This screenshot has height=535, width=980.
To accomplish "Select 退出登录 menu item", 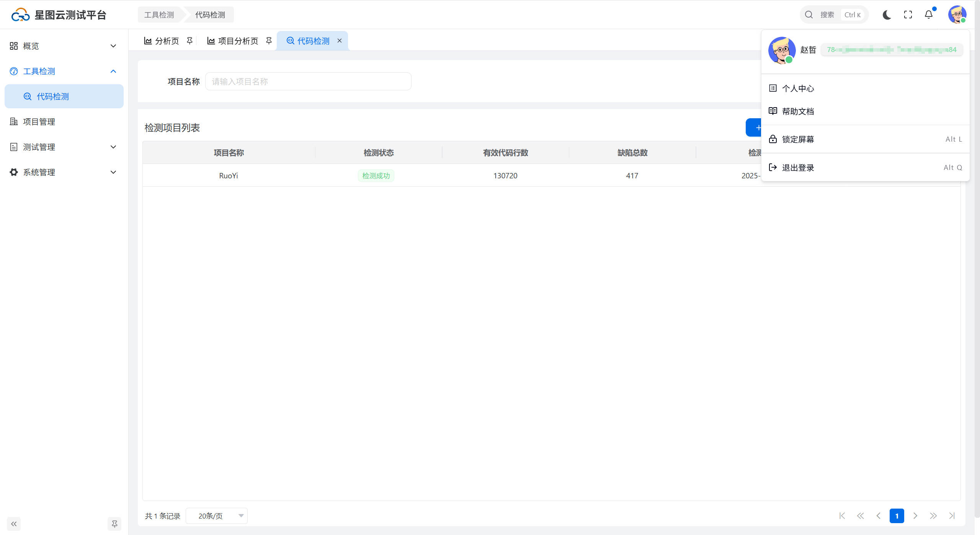I will [798, 168].
